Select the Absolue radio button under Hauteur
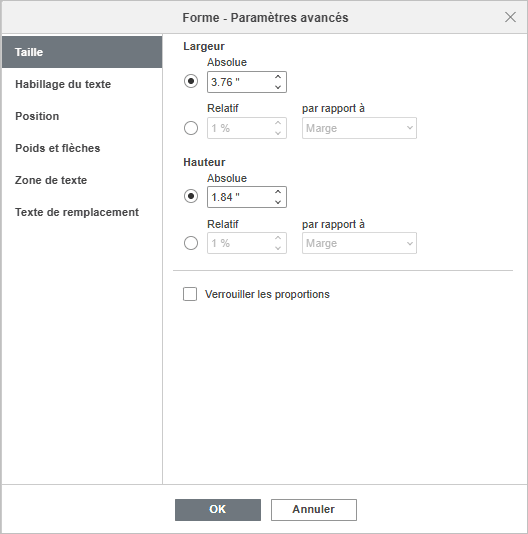The height and width of the screenshot is (534, 528). (191, 197)
